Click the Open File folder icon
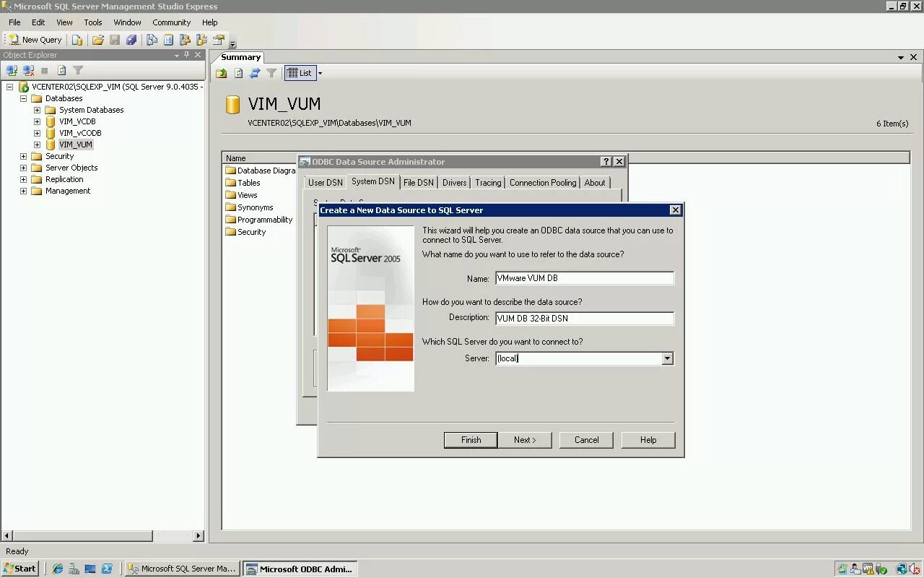The width and height of the screenshot is (924, 578). [x=98, y=40]
